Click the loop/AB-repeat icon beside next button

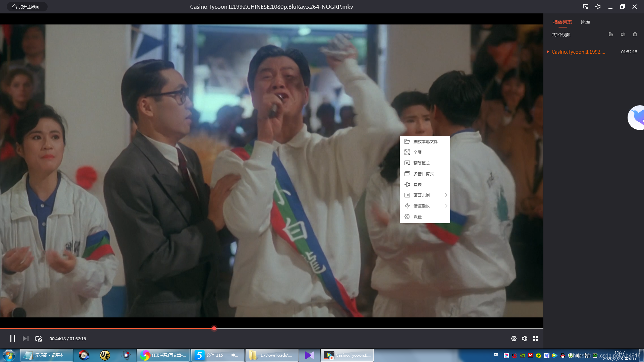pyautogui.click(x=38, y=339)
